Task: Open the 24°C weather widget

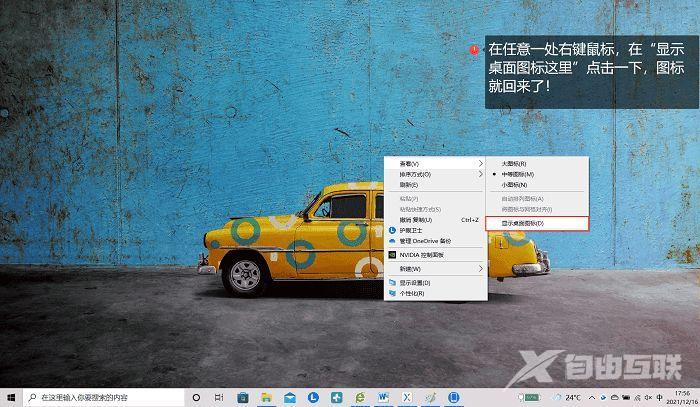Action: tap(568, 397)
